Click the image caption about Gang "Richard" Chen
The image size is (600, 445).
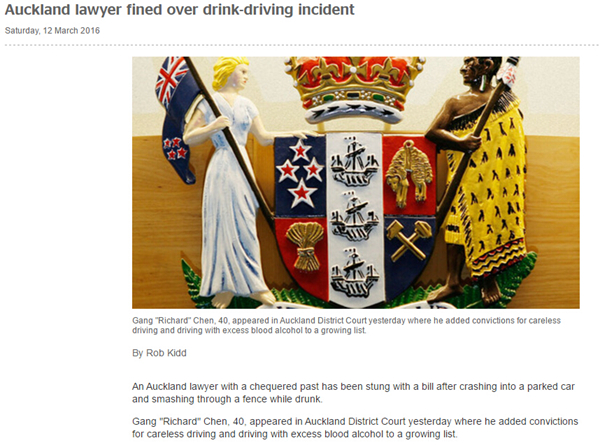point(346,325)
